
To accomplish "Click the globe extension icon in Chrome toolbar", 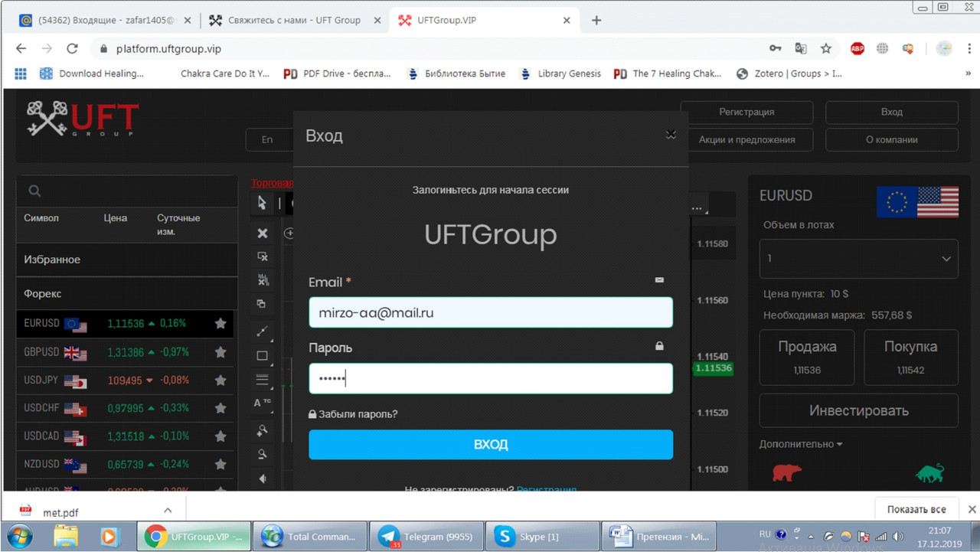I will point(883,48).
